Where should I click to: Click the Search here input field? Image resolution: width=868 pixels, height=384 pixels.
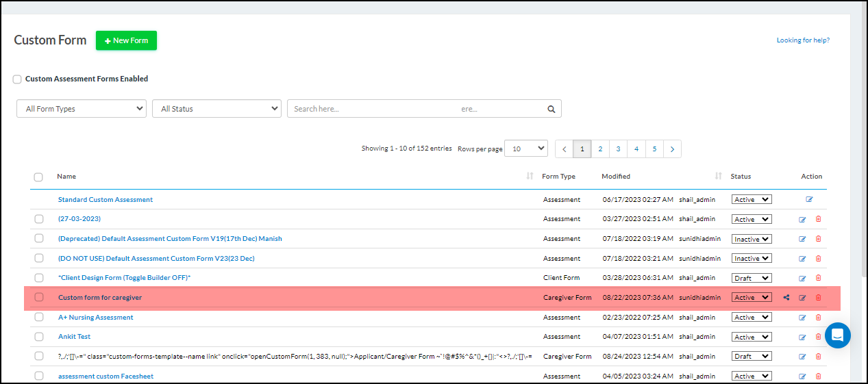tap(411, 109)
